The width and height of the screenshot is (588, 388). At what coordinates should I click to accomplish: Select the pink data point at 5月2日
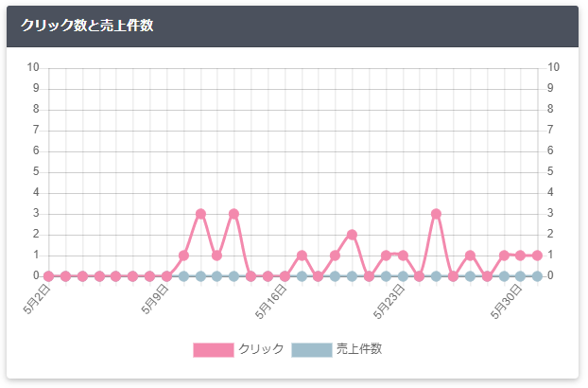tap(49, 276)
